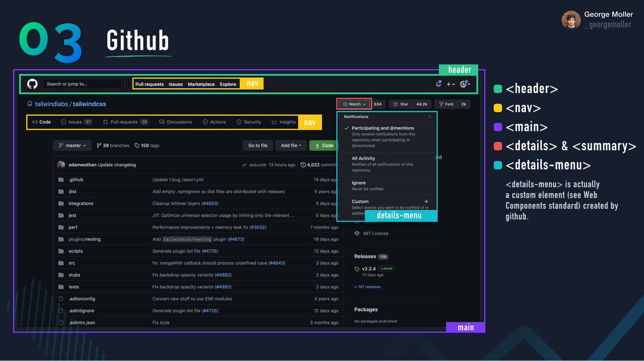Open the master branch selector dropdown
The width and height of the screenshot is (644, 361).
[72, 145]
